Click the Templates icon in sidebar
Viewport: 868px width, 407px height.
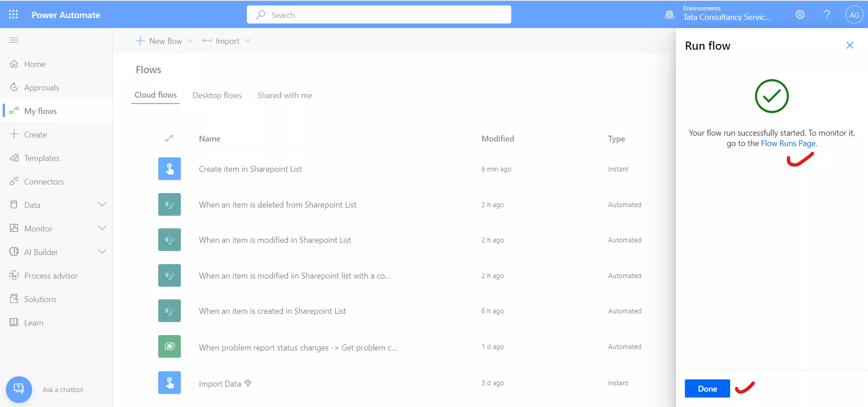pos(14,158)
